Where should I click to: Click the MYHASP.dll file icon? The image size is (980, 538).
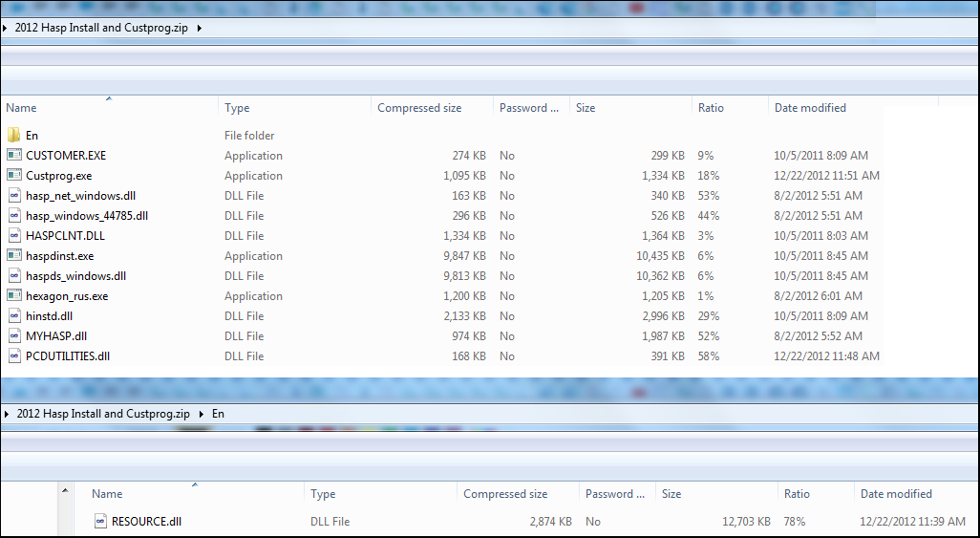(13, 335)
